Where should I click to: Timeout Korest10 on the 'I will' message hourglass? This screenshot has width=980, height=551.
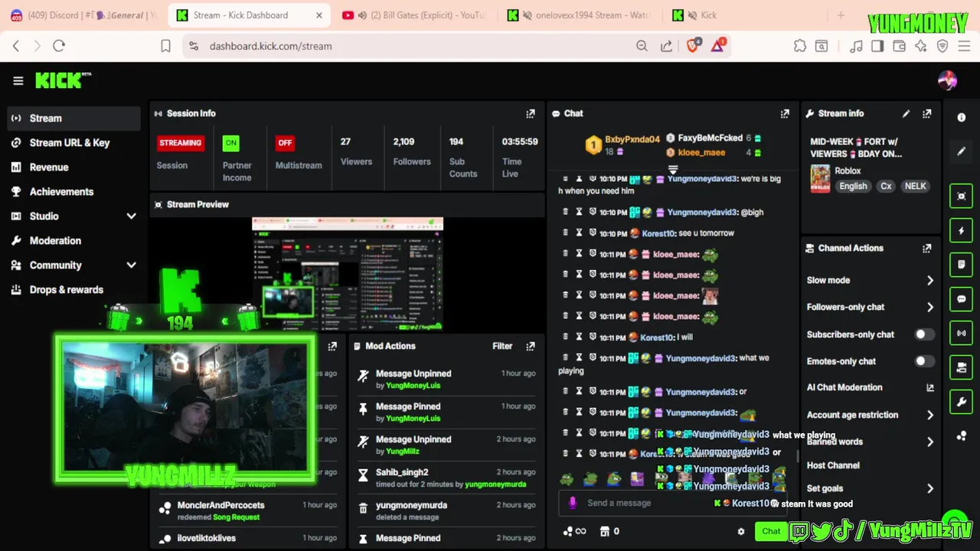[579, 337]
